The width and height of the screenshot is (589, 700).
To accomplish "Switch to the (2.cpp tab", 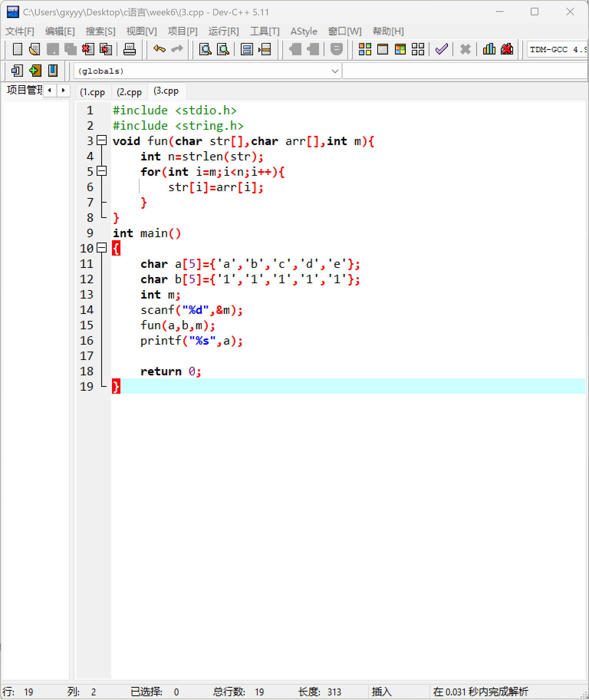I will click(x=129, y=92).
